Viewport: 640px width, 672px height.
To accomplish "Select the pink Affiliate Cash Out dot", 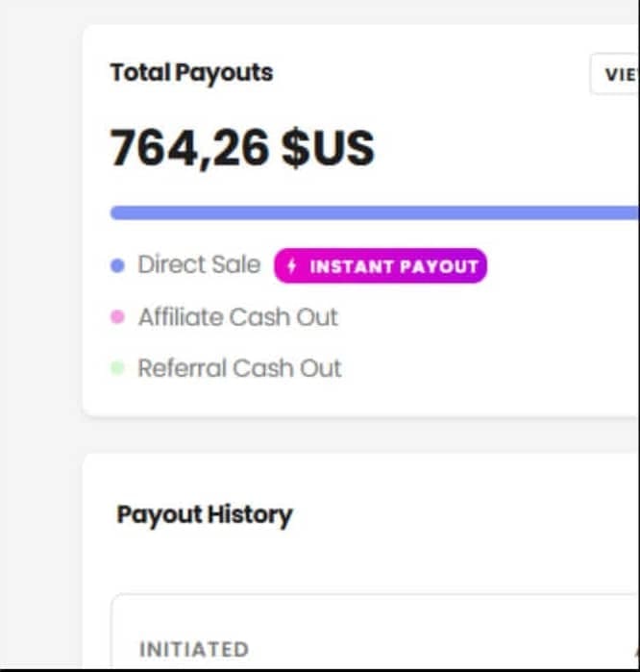I will [117, 317].
